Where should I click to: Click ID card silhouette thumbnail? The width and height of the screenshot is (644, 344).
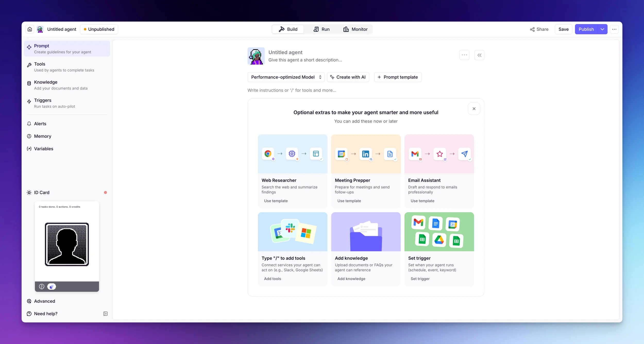coord(67,244)
